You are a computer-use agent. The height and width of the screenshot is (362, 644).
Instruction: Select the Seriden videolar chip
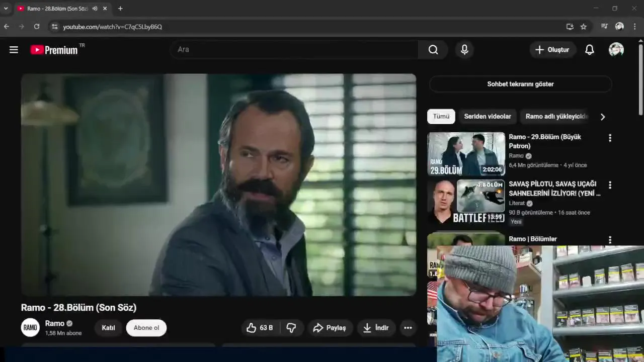(x=488, y=117)
